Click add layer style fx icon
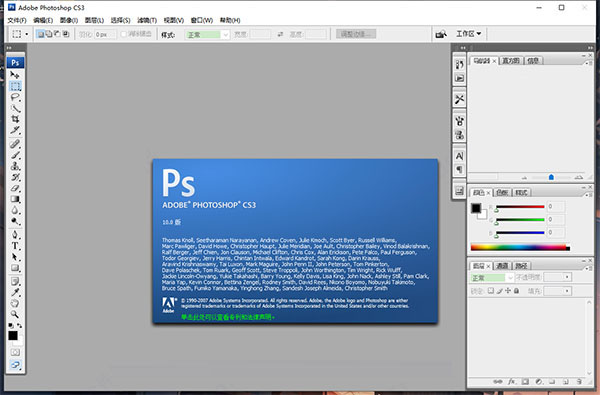 512,382
